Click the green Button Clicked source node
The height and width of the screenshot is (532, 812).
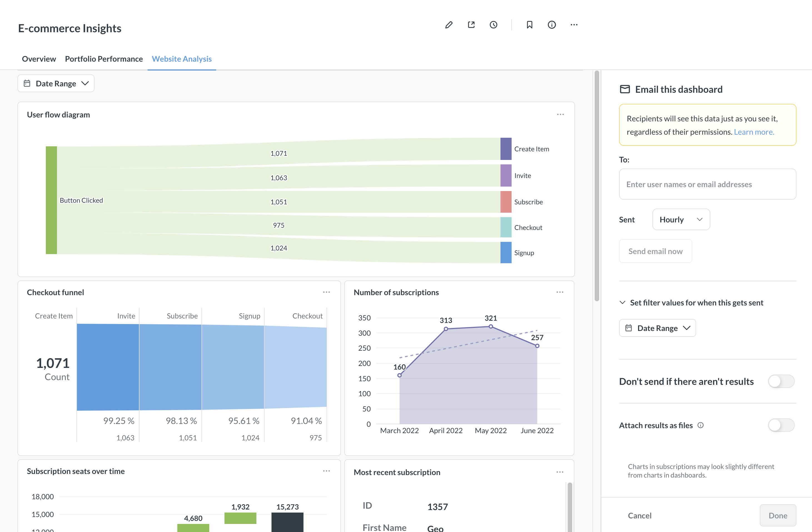51,200
